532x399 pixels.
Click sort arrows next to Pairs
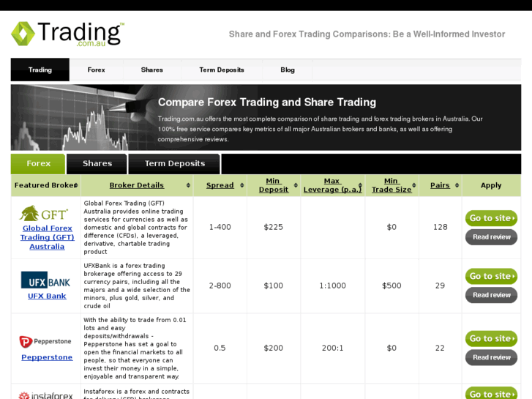(x=457, y=185)
